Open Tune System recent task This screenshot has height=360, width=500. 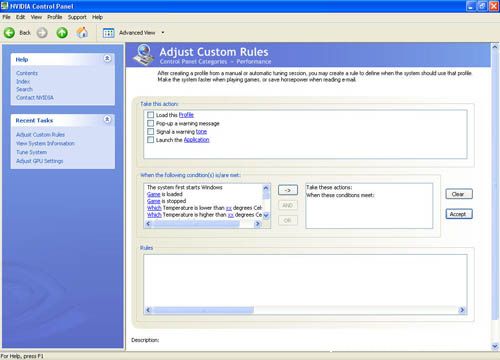pyautogui.click(x=31, y=152)
